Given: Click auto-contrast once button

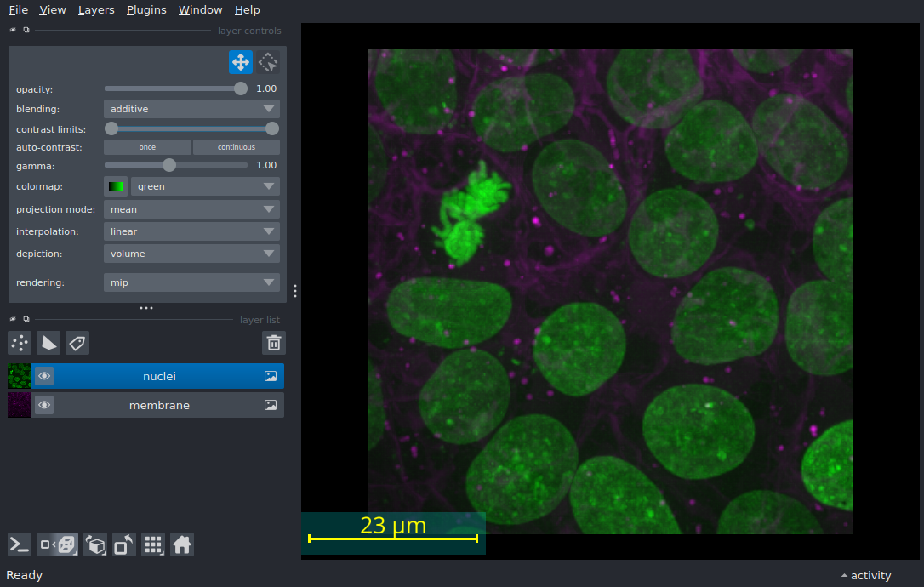Looking at the screenshot, I should (x=147, y=147).
